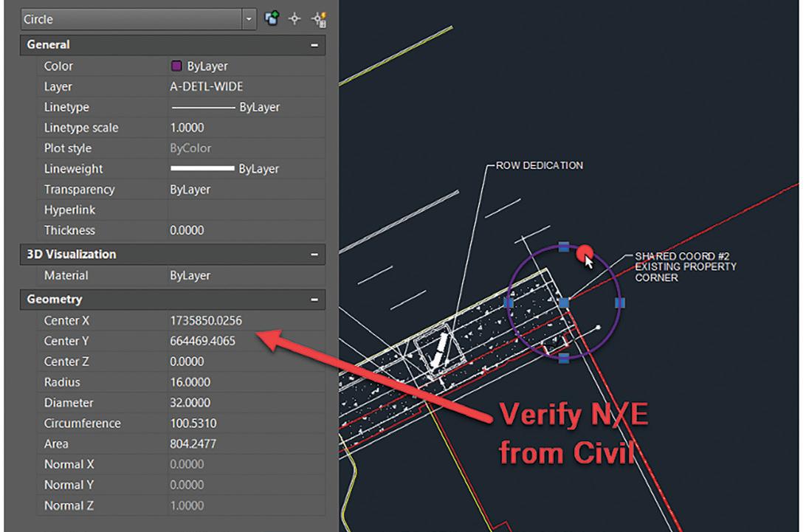Screen dimensions: 806x532
Task: Click the 3D Visualization section header
Action: pyautogui.click(x=173, y=255)
